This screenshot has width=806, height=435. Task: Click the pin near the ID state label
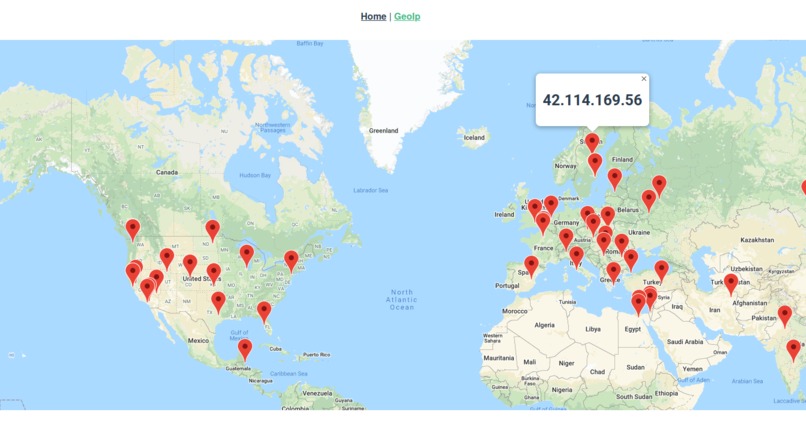click(x=167, y=259)
